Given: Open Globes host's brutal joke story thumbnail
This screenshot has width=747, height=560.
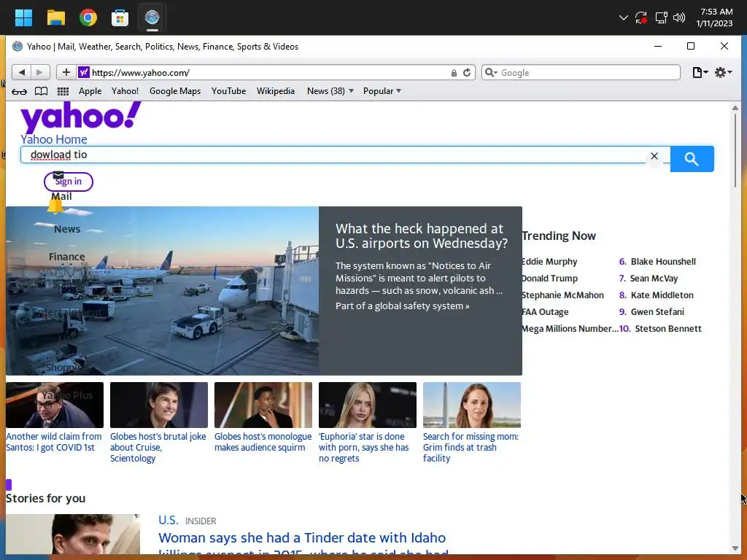Looking at the screenshot, I should (x=158, y=405).
